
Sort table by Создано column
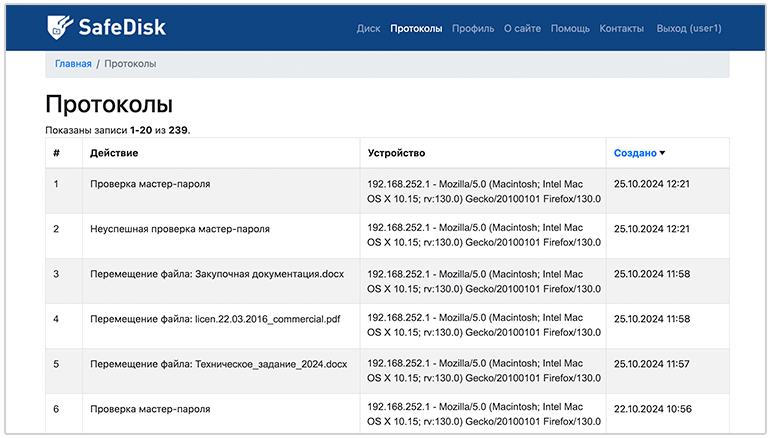click(x=635, y=153)
